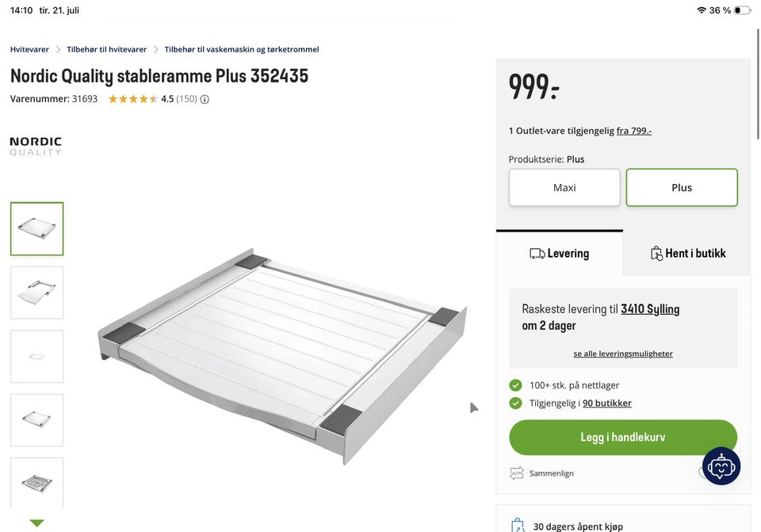Click the star rating icons

tap(133, 99)
